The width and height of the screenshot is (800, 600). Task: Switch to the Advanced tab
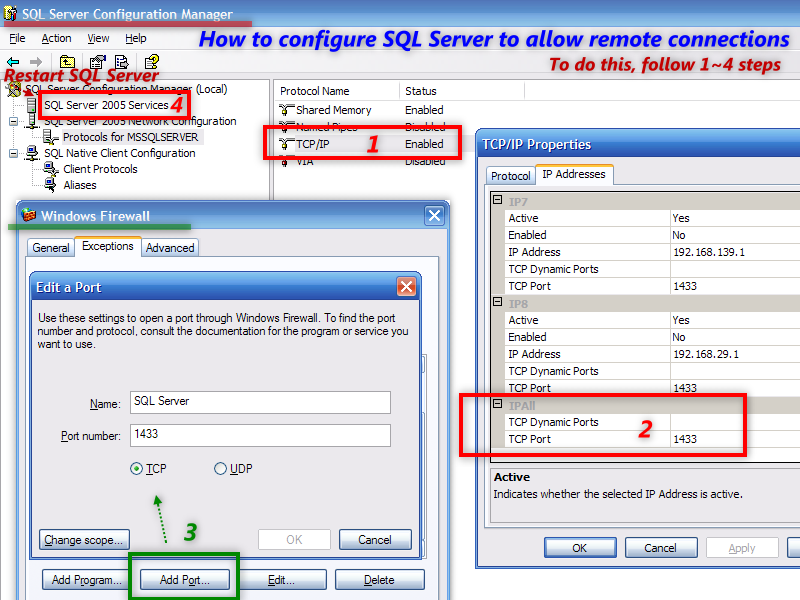tap(170, 247)
